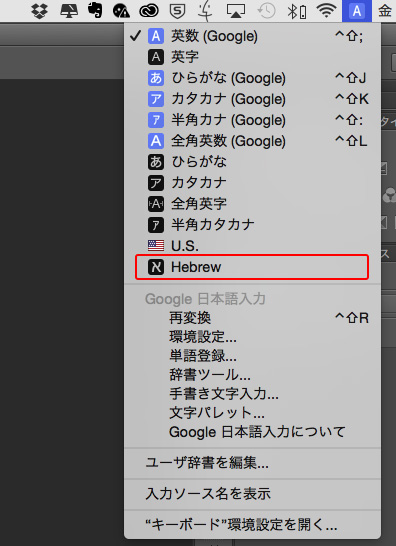Select 半角カタカナ input source
Viewport: 396px width, 546px height.
pos(252,225)
